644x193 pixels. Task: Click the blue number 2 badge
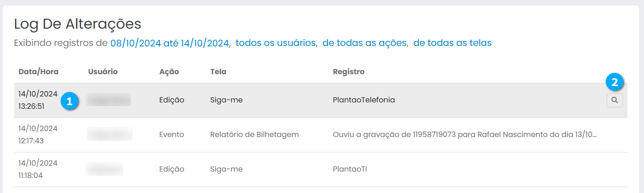614,82
